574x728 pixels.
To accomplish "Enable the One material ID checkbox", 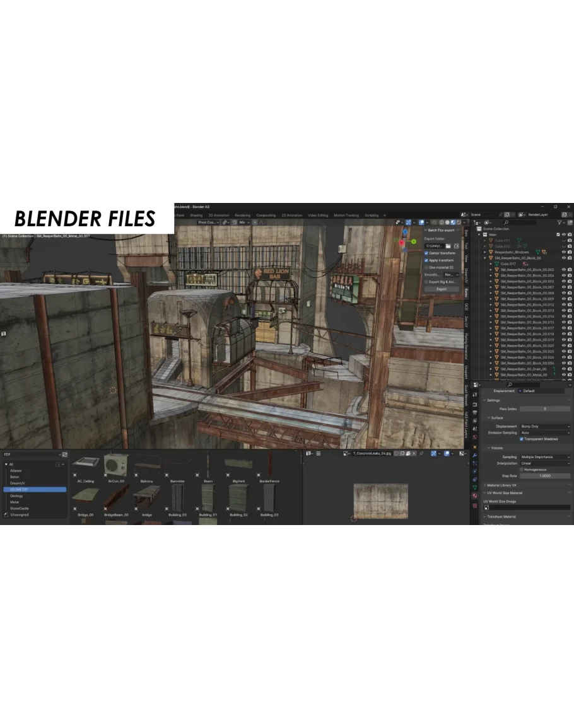I will pos(426,267).
